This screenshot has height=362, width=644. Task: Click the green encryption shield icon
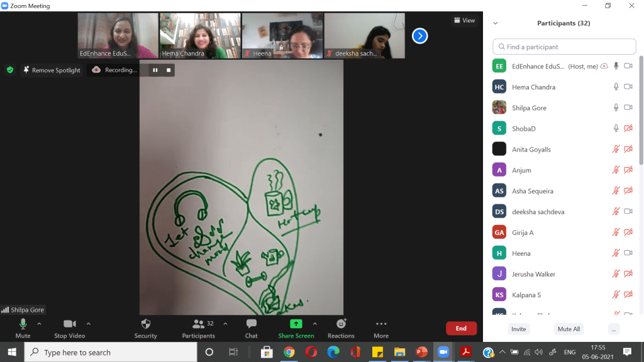[x=10, y=70]
